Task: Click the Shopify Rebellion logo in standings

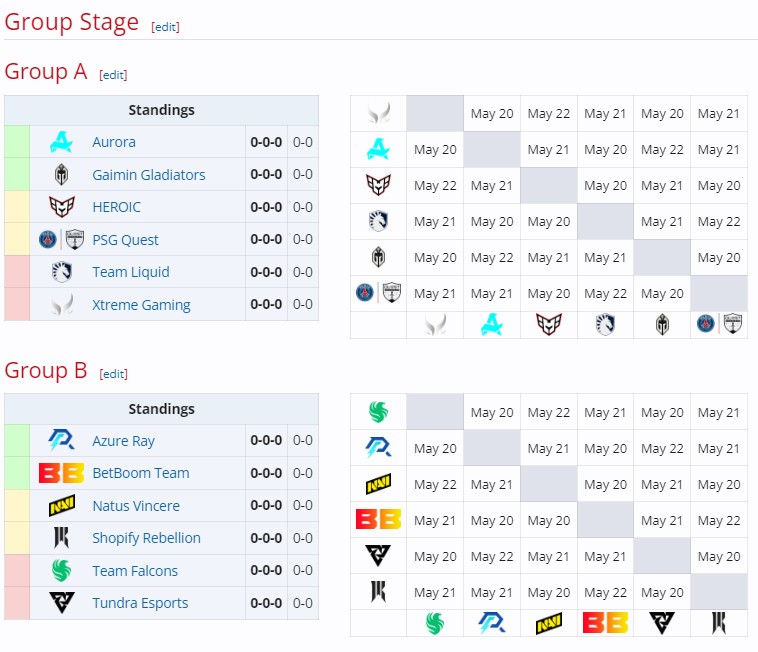Action: tap(61, 538)
